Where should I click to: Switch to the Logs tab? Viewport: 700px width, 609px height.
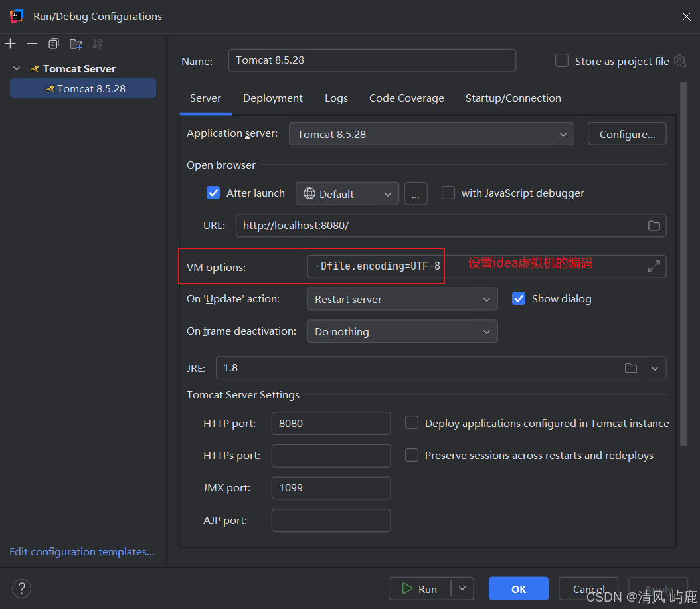point(336,98)
